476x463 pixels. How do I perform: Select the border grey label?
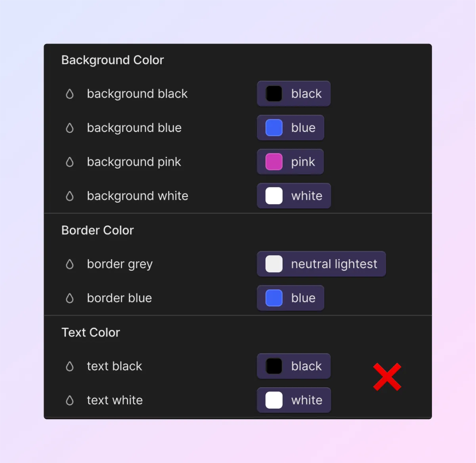120,264
